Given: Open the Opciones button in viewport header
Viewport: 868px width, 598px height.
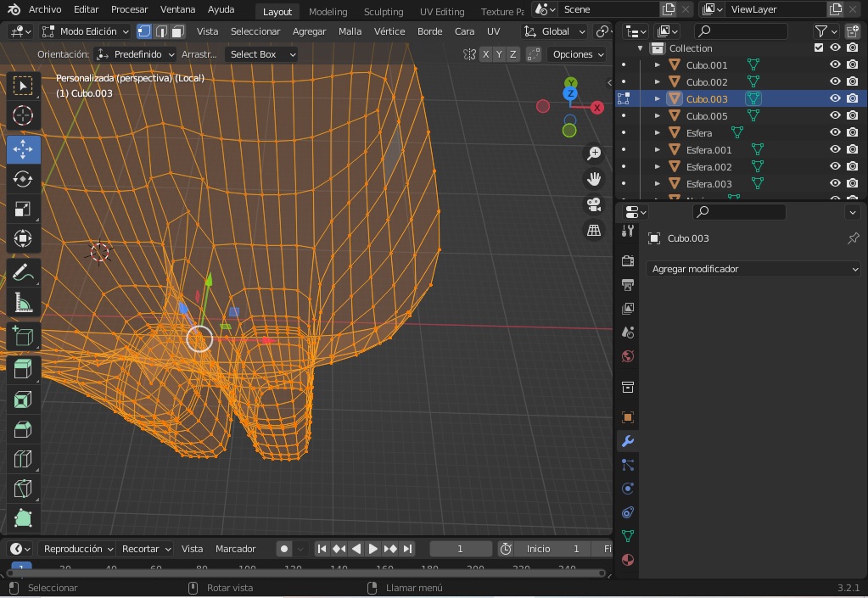Looking at the screenshot, I should tap(578, 54).
